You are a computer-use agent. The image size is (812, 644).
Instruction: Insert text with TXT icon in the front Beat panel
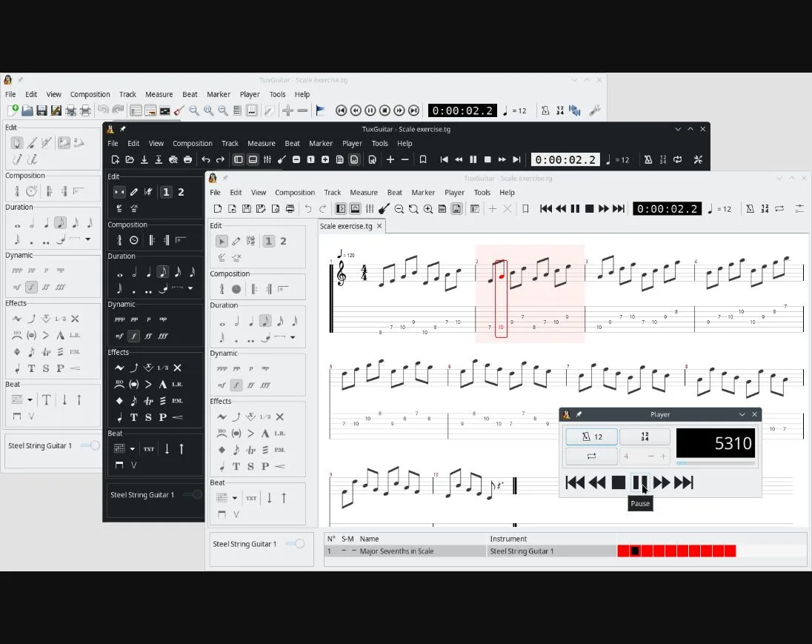tap(251, 498)
